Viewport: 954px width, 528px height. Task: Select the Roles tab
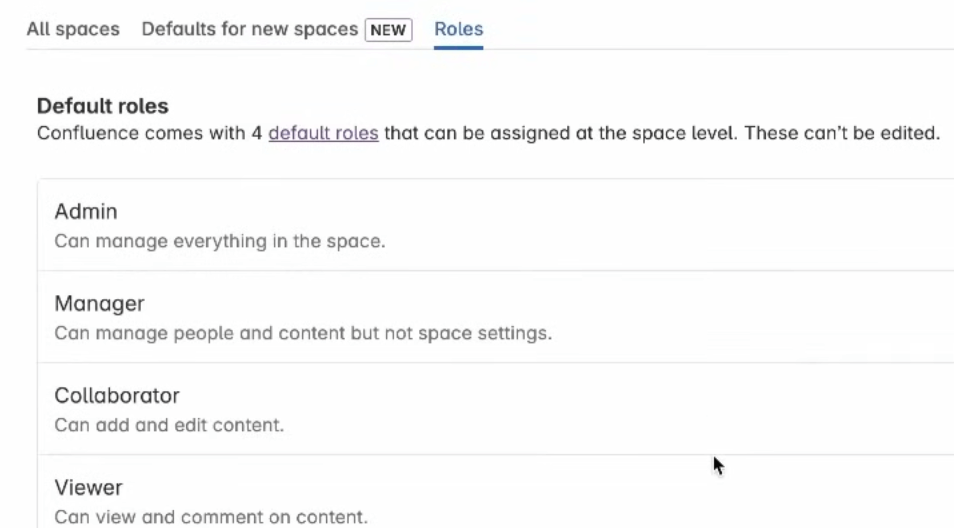(x=458, y=29)
